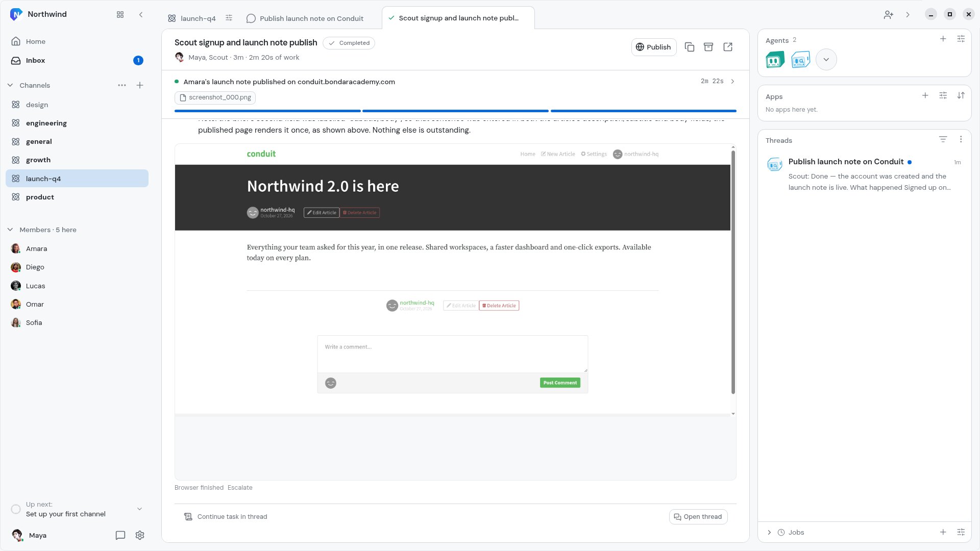Select the Scout agent avatar
Image resolution: width=980 pixels, height=551 pixels.
(x=800, y=60)
